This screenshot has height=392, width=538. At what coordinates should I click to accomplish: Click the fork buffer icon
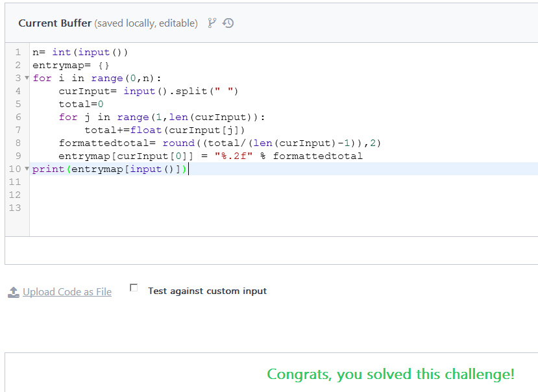(212, 23)
